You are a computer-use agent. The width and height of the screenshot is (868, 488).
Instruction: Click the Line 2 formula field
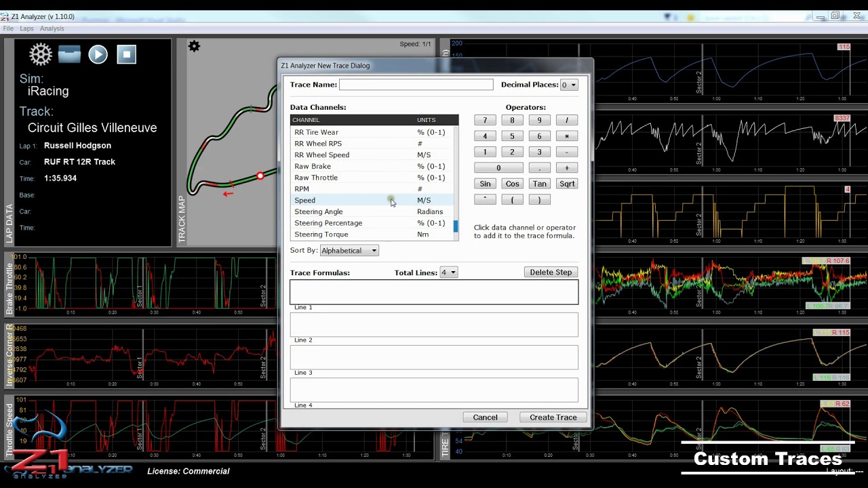coord(434,325)
